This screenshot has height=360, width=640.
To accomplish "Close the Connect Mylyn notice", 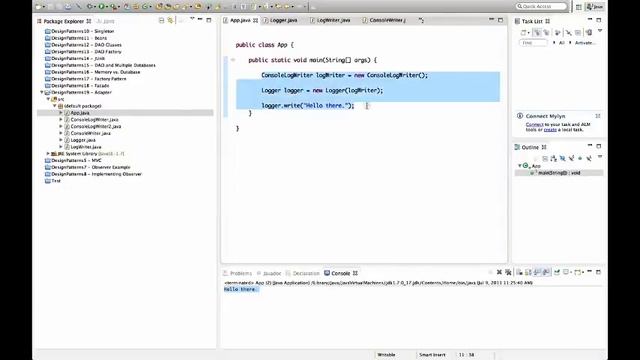I will pyautogui.click(x=598, y=116).
